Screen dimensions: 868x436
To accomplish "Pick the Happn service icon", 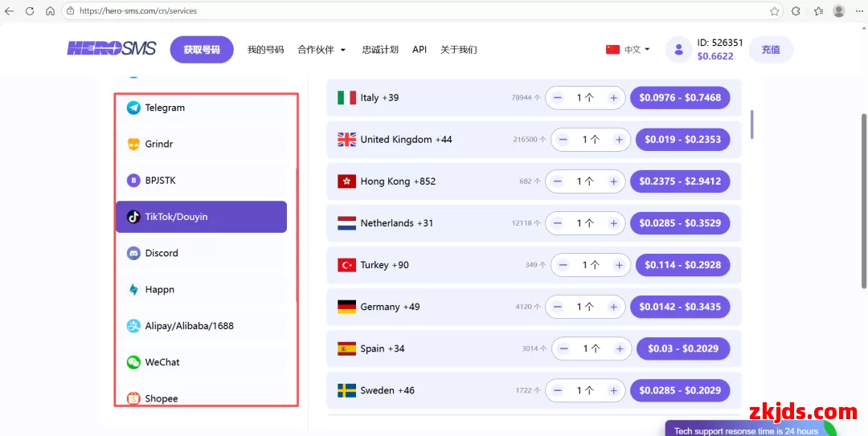I will click(133, 289).
